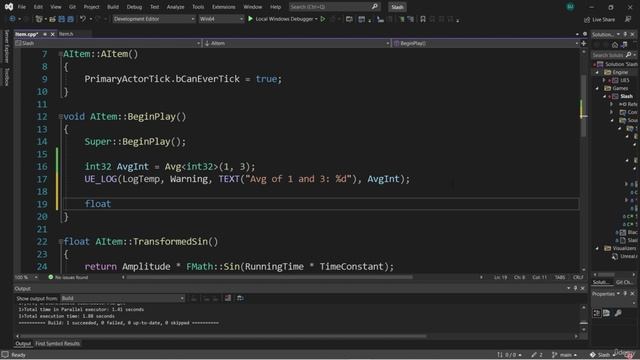
Task: Switch to the Item.h tab
Action: [x=66, y=34]
